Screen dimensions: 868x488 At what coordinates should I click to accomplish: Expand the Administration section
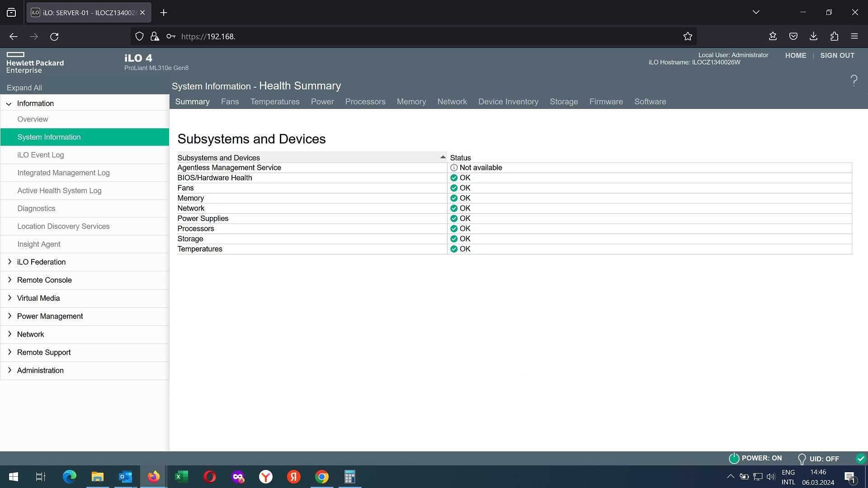pyautogui.click(x=9, y=370)
